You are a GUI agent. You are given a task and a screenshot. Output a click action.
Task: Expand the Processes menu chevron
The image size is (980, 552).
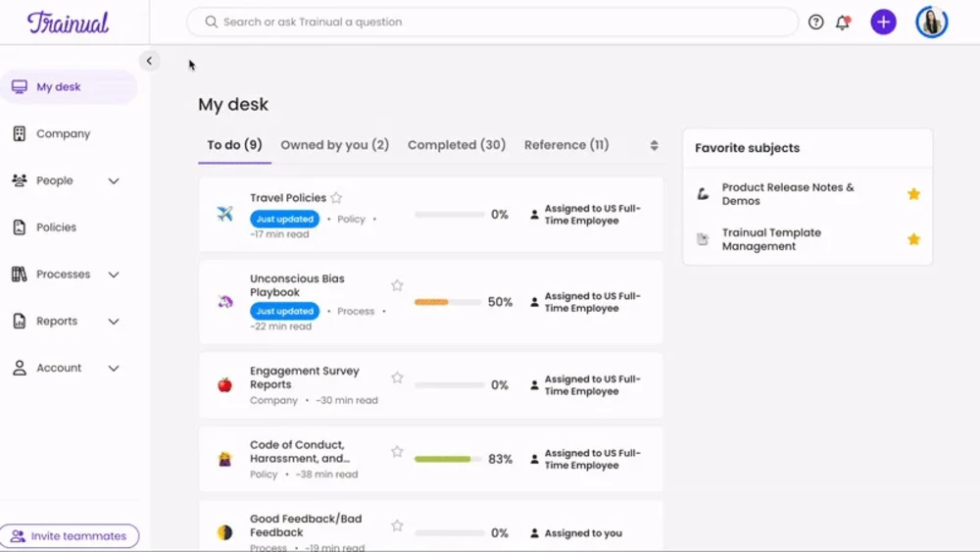[x=114, y=275]
